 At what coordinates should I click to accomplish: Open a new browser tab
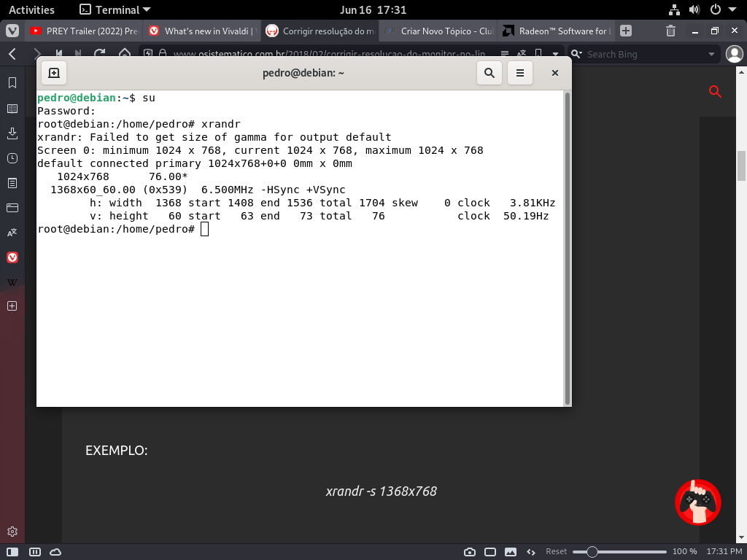[626, 31]
